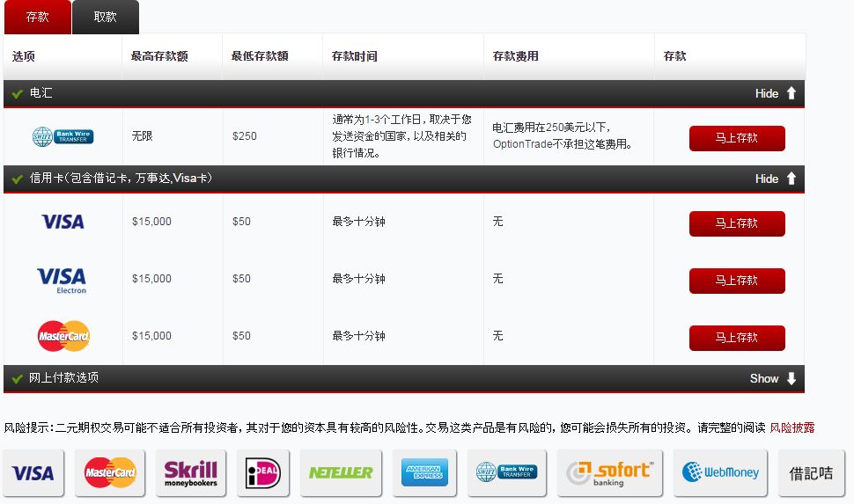Click $50 in the MasterCard row
The width and height of the screenshot is (854, 504).
click(x=241, y=336)
